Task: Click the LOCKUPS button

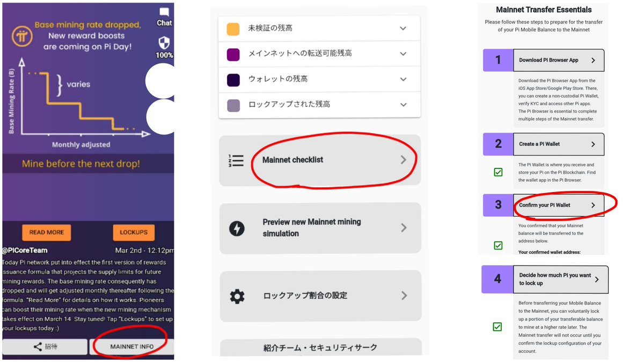Action: (x=134, y=232)
